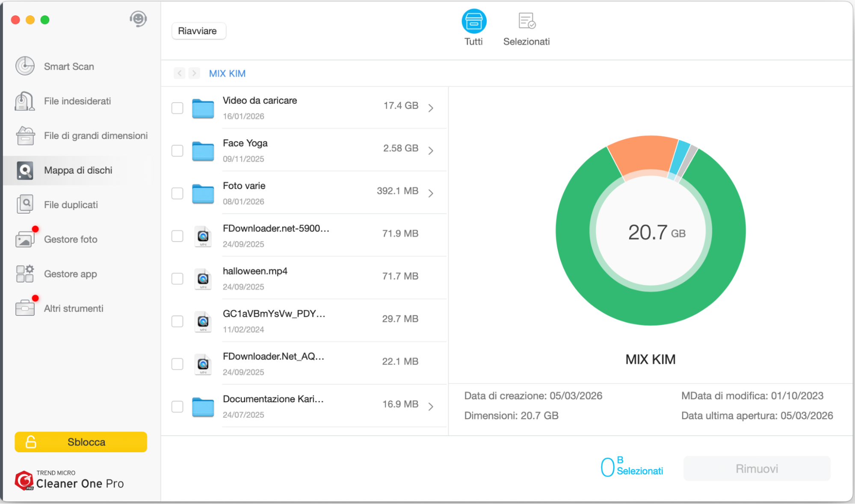Click the MIX KIM breadcrumb link
Image resolution: width=855 pixels, height=504 pixels.
point(227,74)
